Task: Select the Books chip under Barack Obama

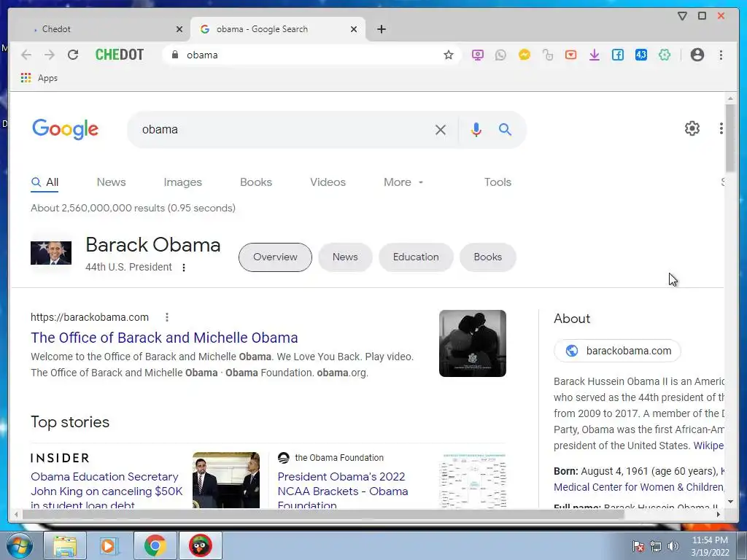Action: (488, 257)
